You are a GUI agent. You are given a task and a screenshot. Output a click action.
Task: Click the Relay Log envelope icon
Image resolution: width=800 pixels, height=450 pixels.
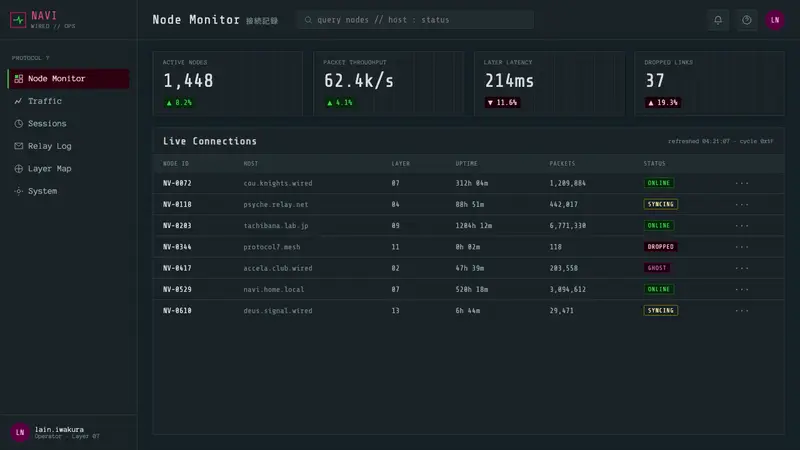[x=18, y=146]
